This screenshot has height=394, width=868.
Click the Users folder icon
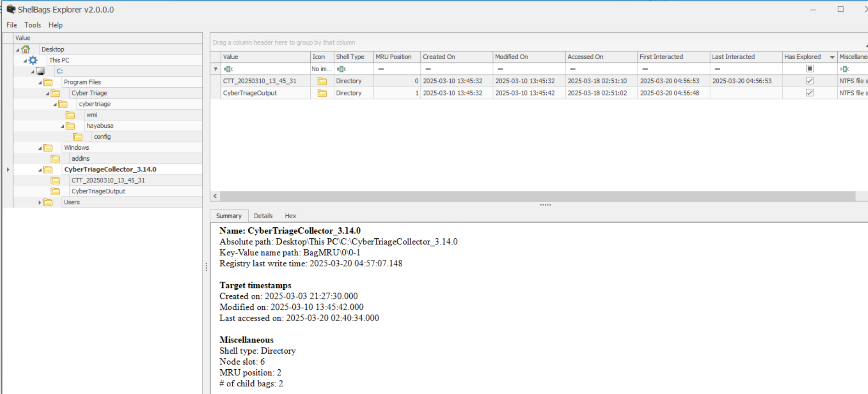(x=48, y=203)
